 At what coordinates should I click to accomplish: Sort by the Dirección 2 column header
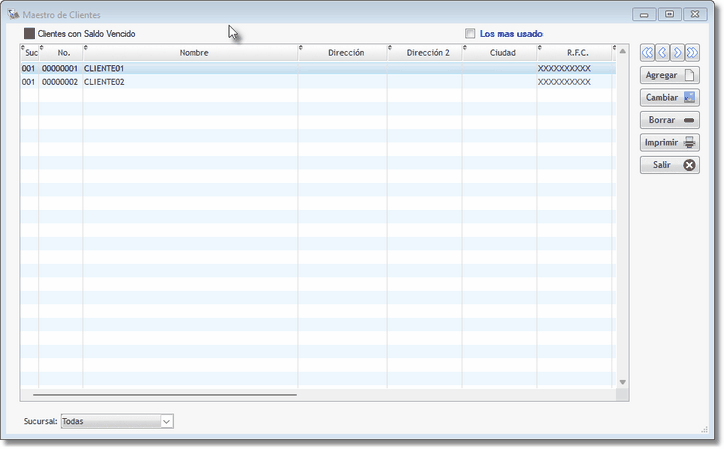click(x=425, y=53)
